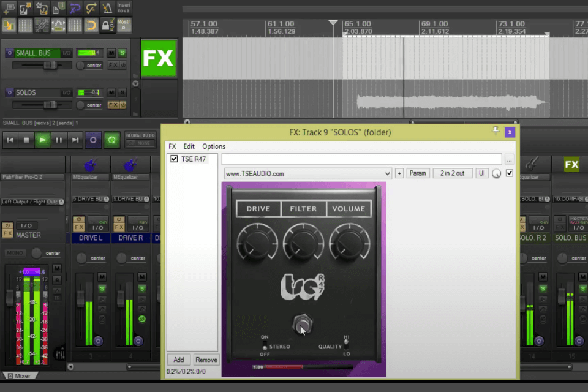
Task: Toggle the snap magnet icon
Action: point(91,25)
